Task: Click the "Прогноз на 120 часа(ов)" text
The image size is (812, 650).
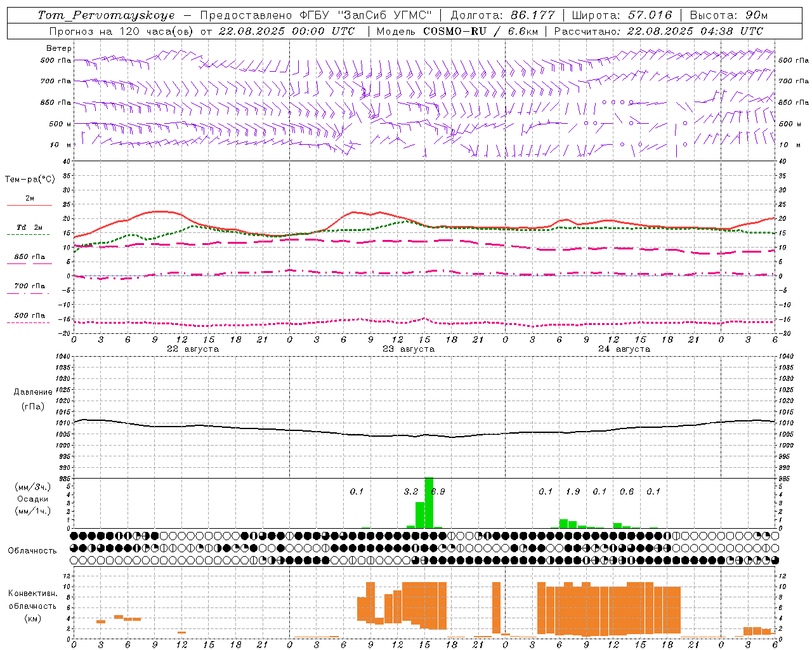Action: click(121, 31)
